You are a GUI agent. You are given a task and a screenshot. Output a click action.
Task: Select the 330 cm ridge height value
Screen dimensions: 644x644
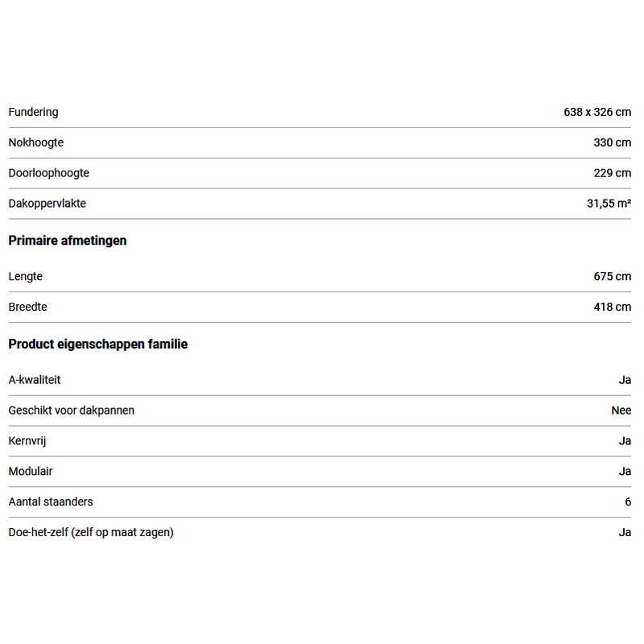612,142
